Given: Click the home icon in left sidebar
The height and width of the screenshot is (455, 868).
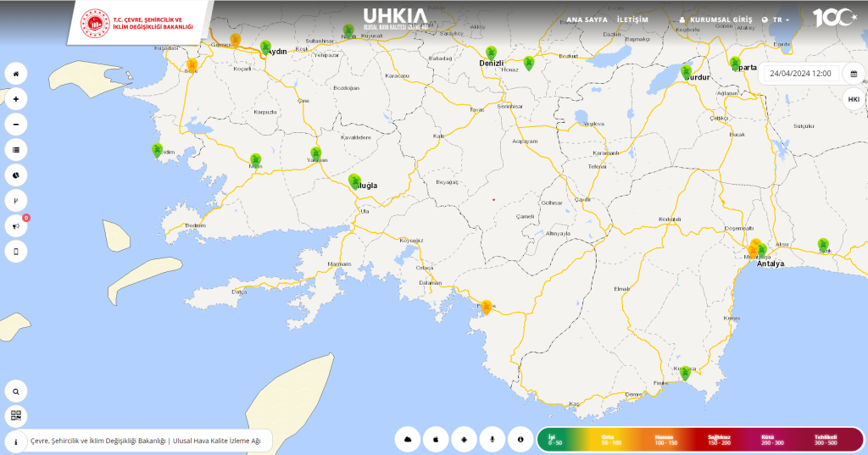Looking at the screenshot, I should tap(16, 74).
